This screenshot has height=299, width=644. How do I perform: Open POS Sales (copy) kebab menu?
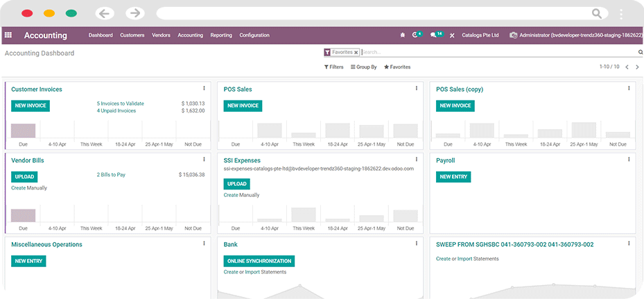(629, 88)
